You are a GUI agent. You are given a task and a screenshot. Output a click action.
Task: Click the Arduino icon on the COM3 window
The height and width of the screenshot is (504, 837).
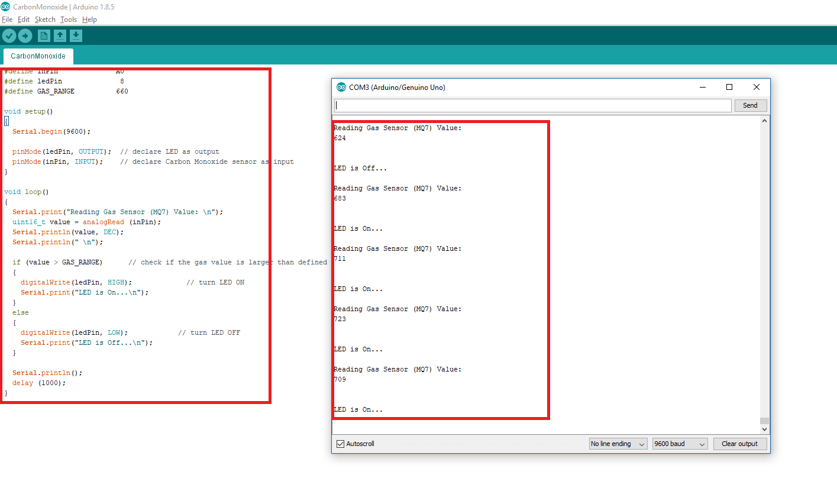(341, 86)
